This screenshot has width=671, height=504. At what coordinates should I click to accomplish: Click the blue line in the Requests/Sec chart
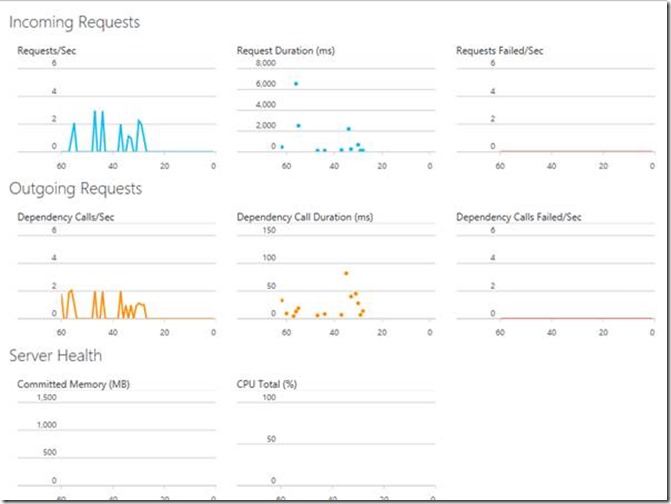click(x=96, y=130)
